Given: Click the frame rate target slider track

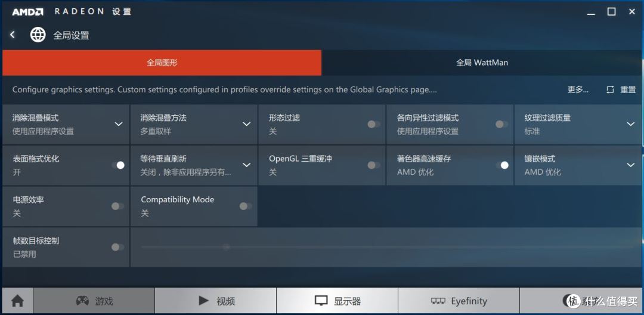Looking at the screenshot, I should (388, 247).
